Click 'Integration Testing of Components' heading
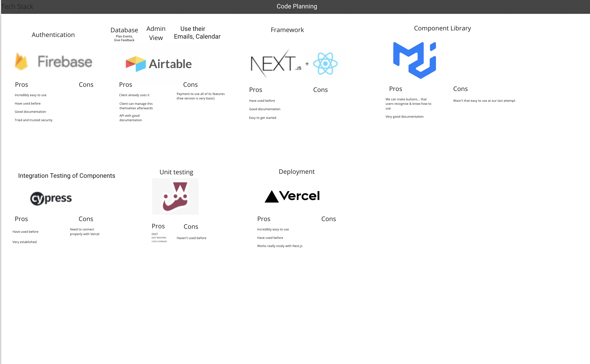The width and height of the screenshot is (590, 364). click(67, 176)
